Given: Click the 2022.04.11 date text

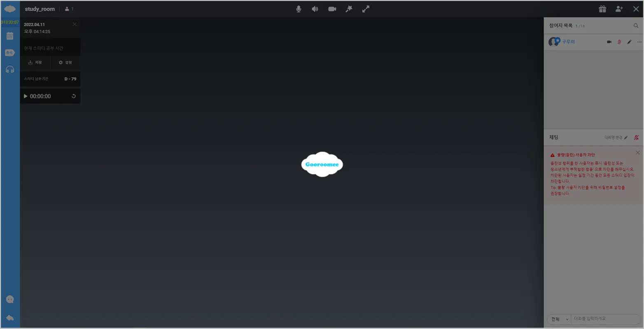Looking at the screenshot, I should tap(34, 25).
